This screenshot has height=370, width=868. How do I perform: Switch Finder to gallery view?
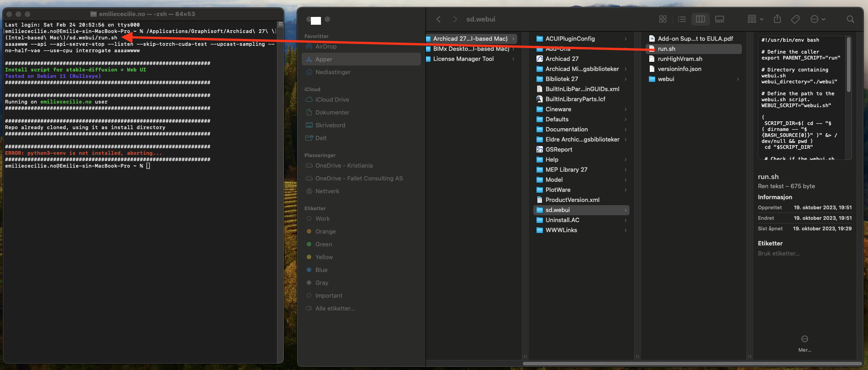pyautogui.click(x=719, y=19)
